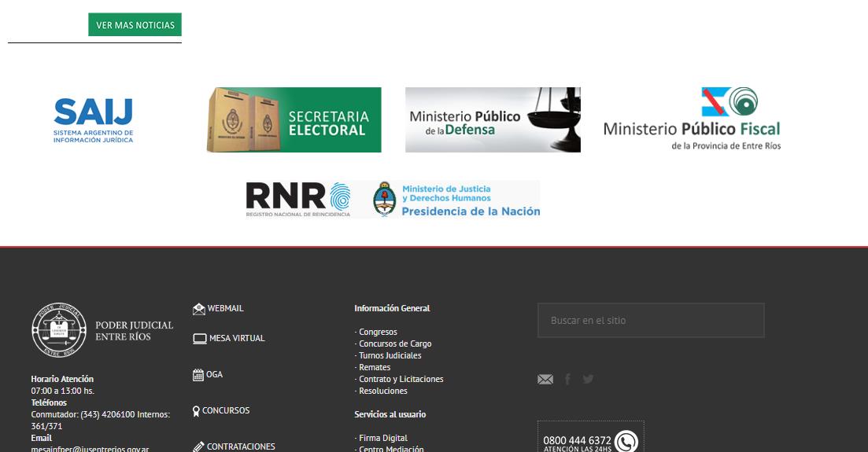This screenshot has width=868, height=452.
Task: Open the Contrato y Licitaciones link
Action: pos(401,379)
